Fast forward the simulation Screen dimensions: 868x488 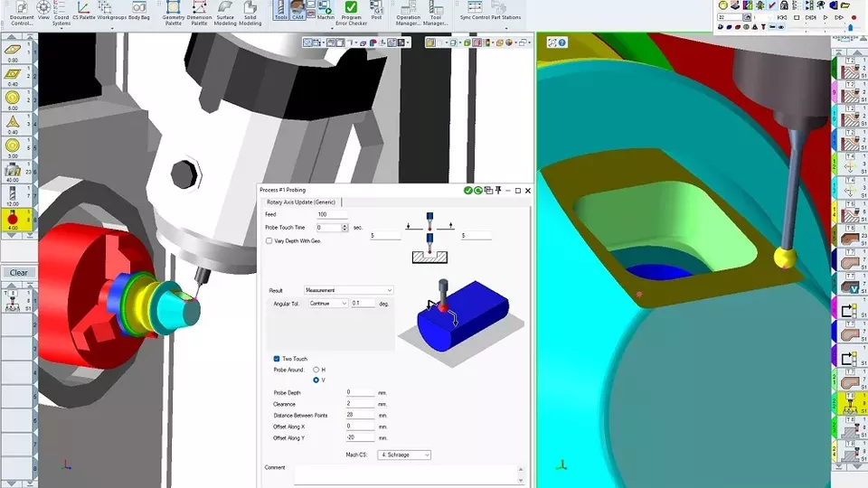839,18
